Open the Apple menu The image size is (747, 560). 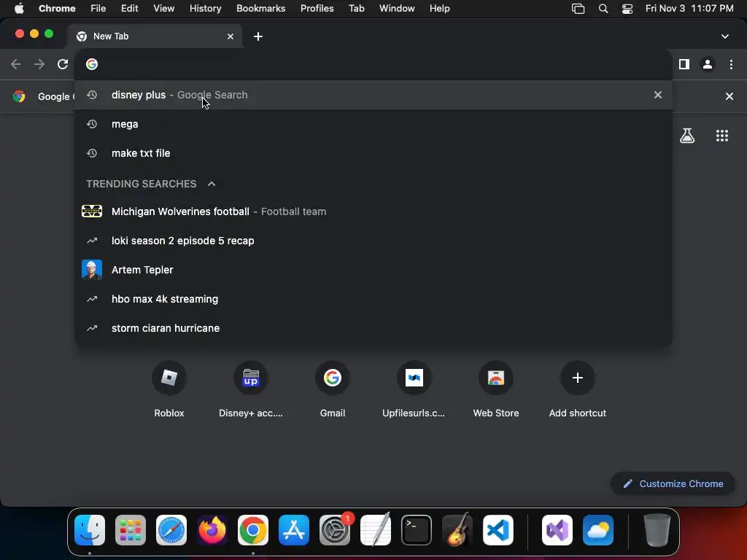[x=19, y=9]
